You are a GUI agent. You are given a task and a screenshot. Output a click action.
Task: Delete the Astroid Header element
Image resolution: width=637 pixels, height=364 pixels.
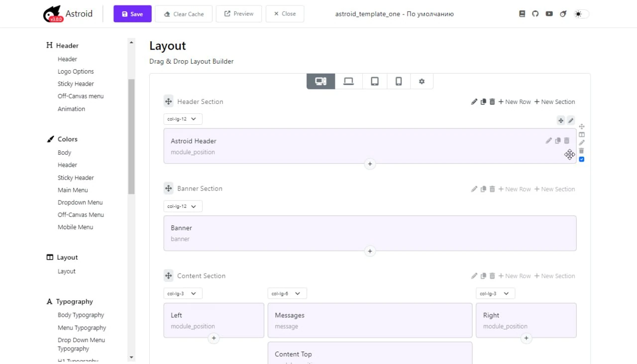pos(566,141)
